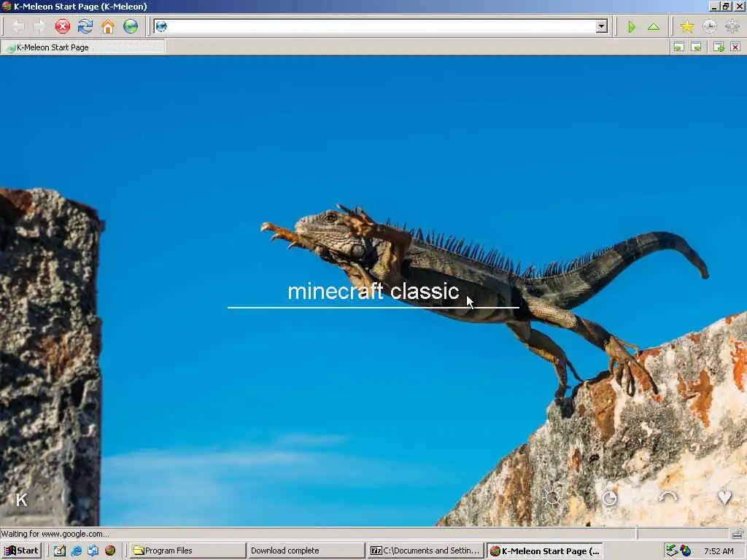Click the clock icon on start page

pos(610,498)
